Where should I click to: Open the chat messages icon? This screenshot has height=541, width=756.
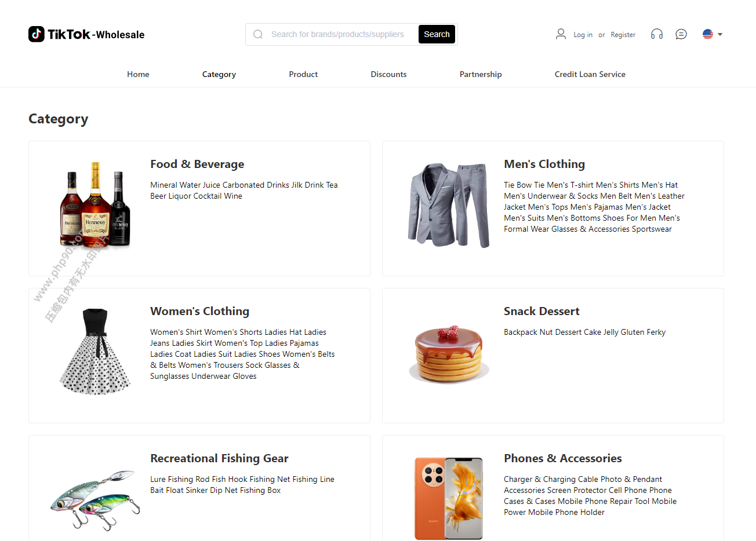click(681, 34)
